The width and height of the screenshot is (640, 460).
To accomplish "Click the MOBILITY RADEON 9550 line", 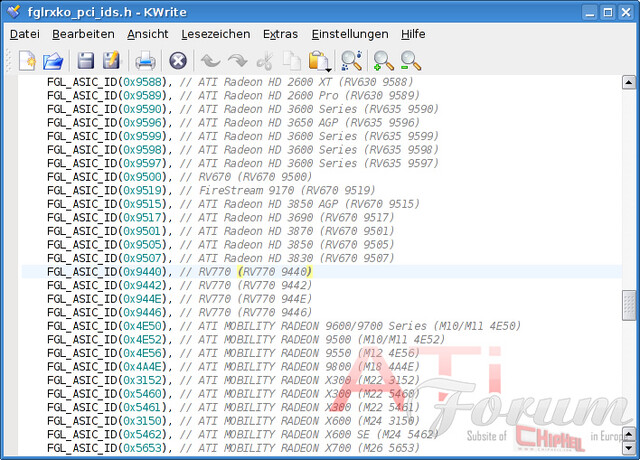I will coord(233,353).
